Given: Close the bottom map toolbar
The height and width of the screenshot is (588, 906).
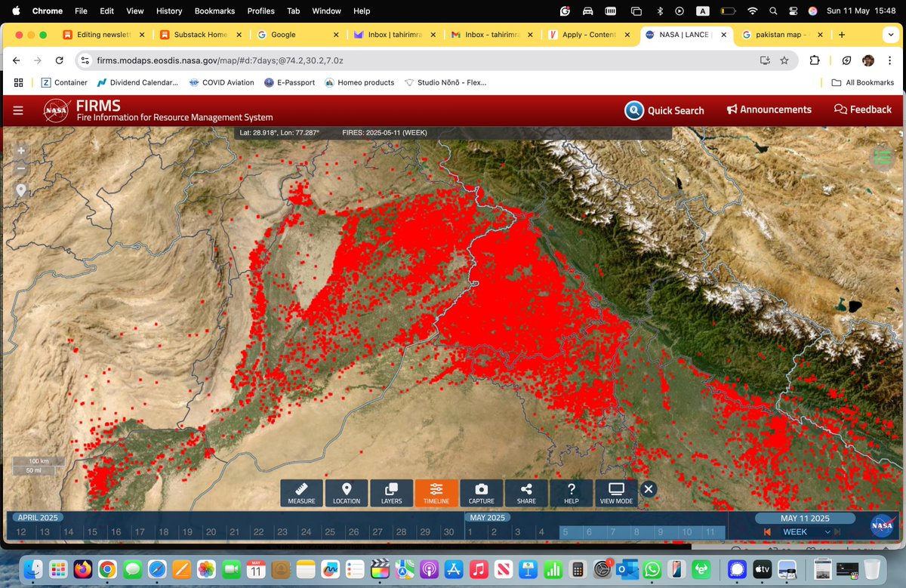Looking at the screenshot, I should click(649, 488).
